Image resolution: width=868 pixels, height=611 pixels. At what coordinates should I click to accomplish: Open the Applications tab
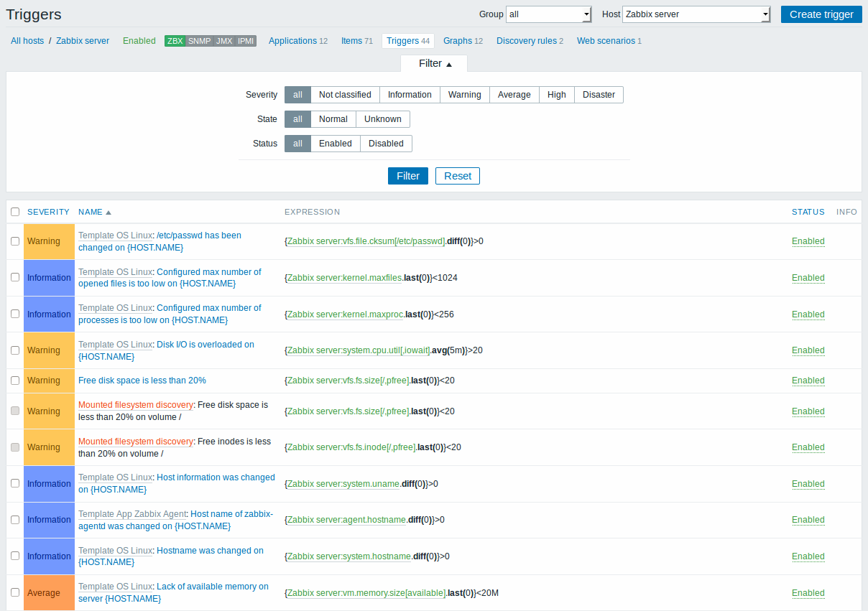tap(298, 41)
